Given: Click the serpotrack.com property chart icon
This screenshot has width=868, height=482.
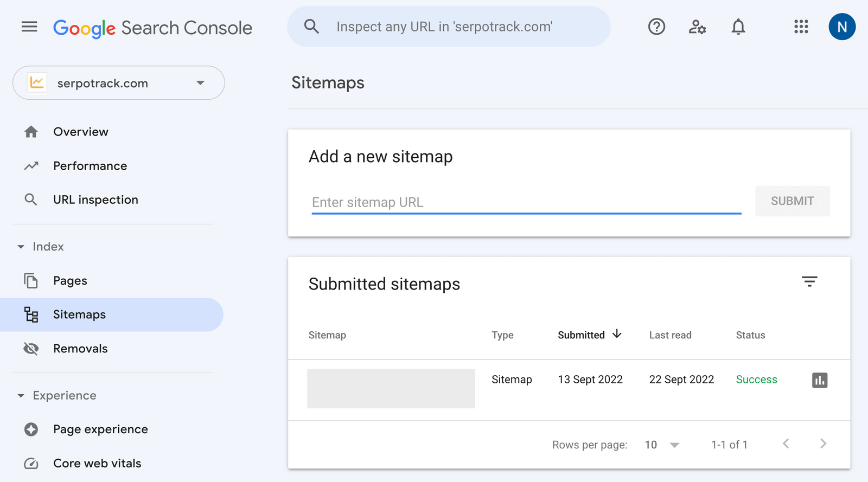Looking at the screenshot, I should (x=37, y=82).
